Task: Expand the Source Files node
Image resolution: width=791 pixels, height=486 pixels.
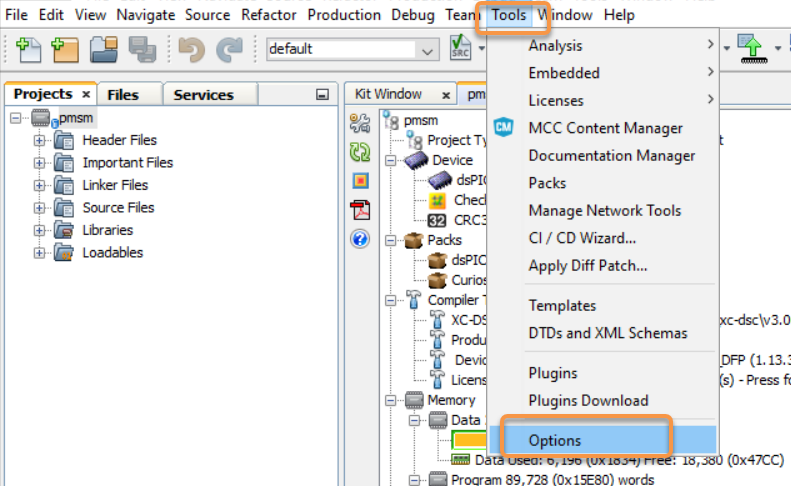Action: [x=39, y=208]
